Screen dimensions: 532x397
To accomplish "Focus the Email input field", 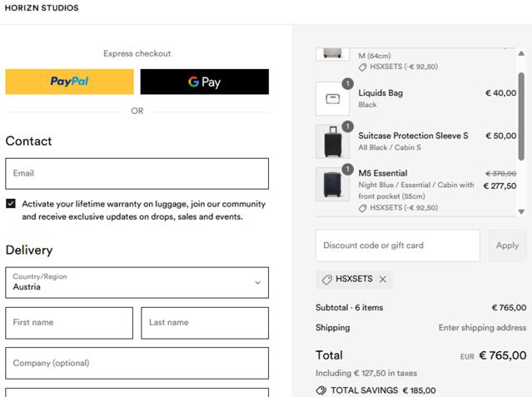I will point(137,173).
